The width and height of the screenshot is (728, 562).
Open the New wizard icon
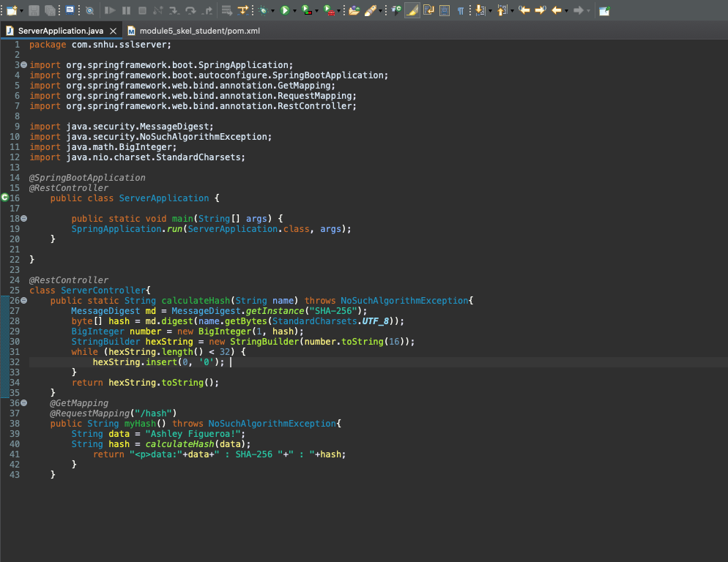pyautogui.click(x=10, y=10)
